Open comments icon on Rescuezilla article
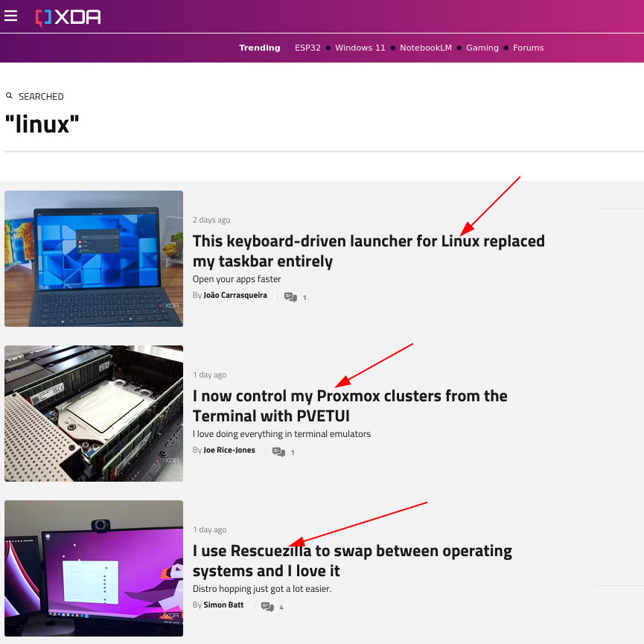The height and width of the screenshot is (644, 644). point(267,607)
